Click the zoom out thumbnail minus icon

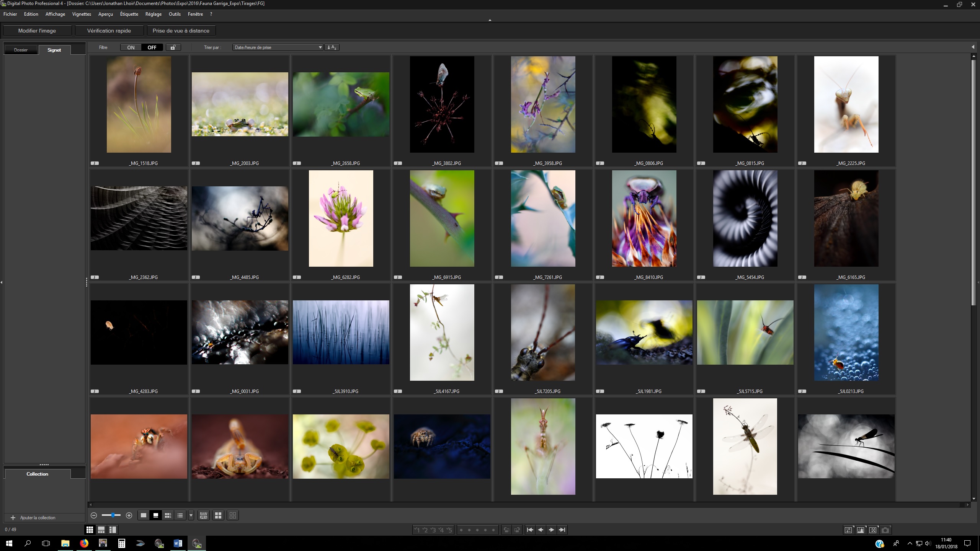94,515
